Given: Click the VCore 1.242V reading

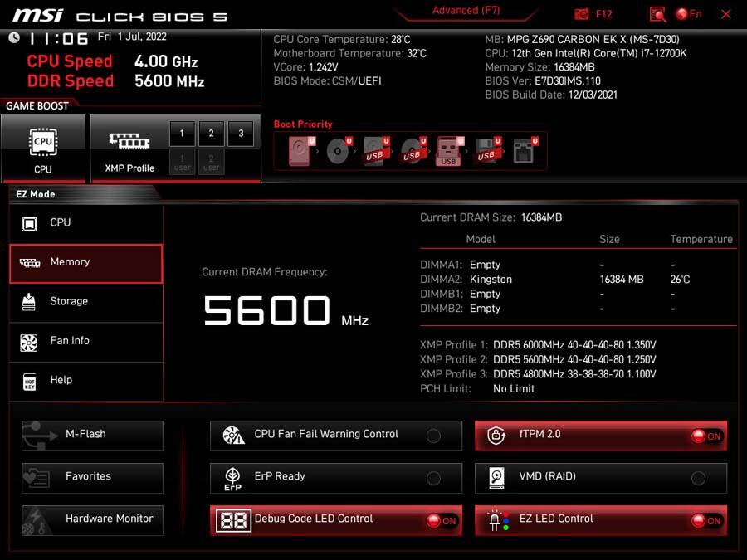Looking at the screenshot, I should coord(305,67).
